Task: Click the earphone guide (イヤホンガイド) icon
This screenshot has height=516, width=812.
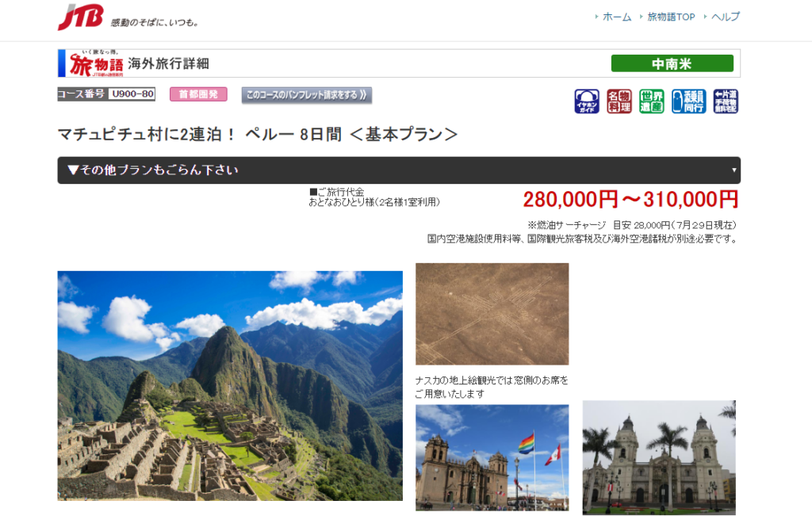Action: tap(587, 101)
